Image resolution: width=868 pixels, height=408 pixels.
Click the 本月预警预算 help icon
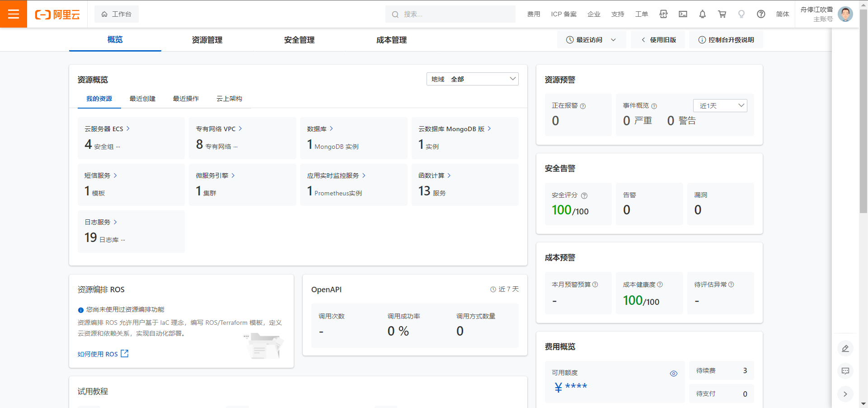[x=595, y=285]
